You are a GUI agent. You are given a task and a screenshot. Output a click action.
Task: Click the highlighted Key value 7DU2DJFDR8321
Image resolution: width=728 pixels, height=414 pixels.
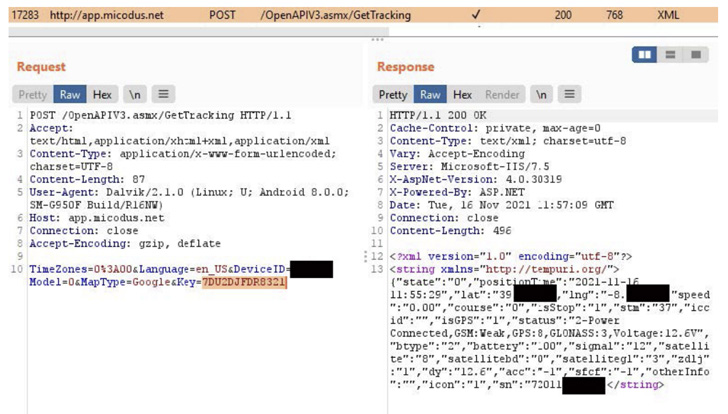point(244,283)
